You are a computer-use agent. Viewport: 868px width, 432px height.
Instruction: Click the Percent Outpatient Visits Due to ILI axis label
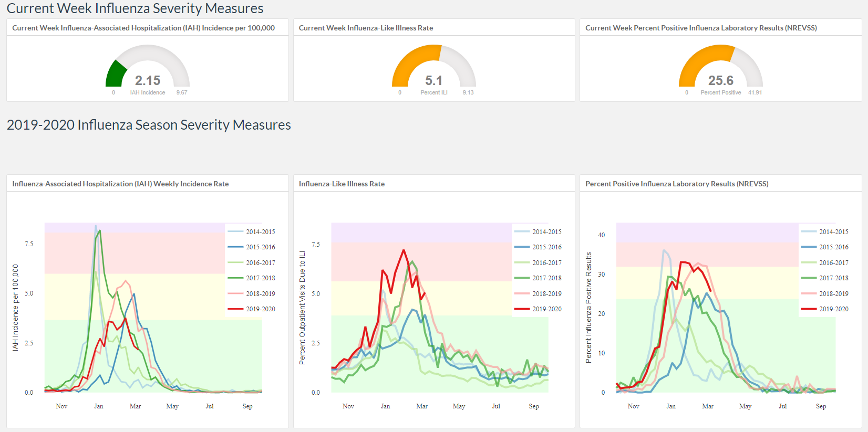coord(302,308)
